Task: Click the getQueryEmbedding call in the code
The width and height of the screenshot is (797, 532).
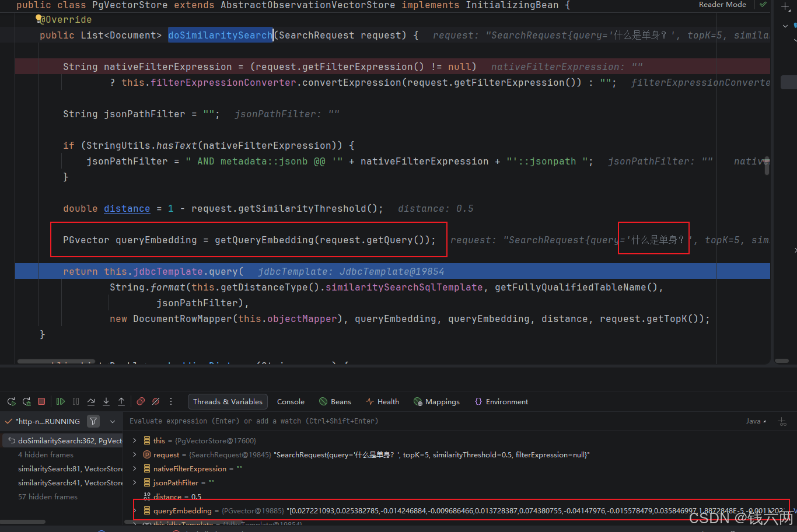Action: tap(264, 240)
